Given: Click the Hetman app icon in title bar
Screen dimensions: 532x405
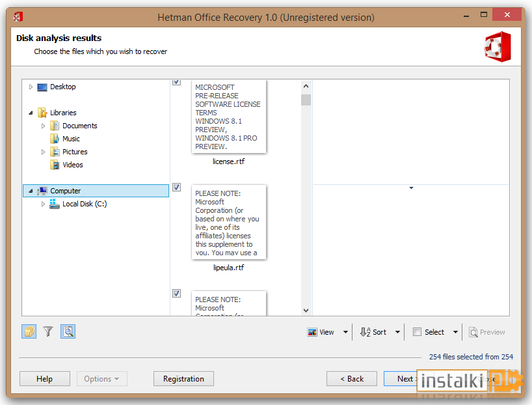Looking at the screenshot, I should 18,16.
